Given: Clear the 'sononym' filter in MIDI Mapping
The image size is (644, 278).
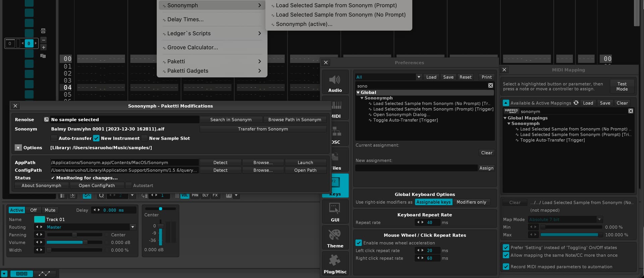Looking at the screenshot, I should click(x=631, y=111).
